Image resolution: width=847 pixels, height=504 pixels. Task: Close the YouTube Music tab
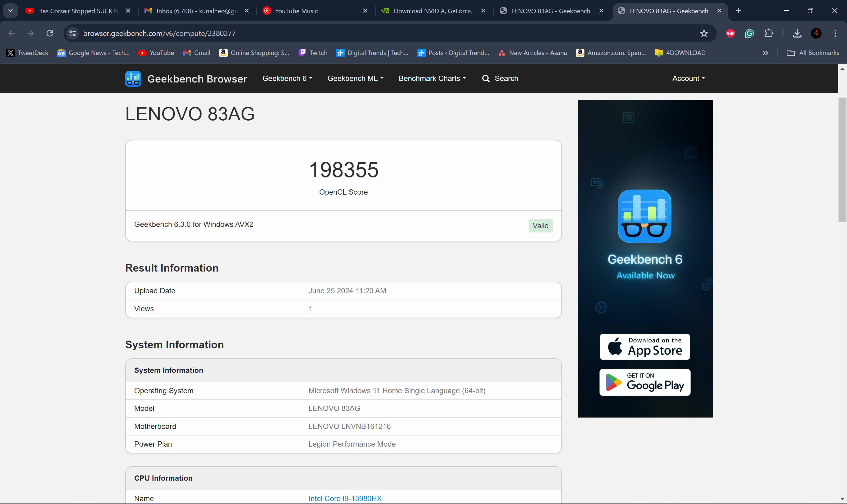[365, 11]
